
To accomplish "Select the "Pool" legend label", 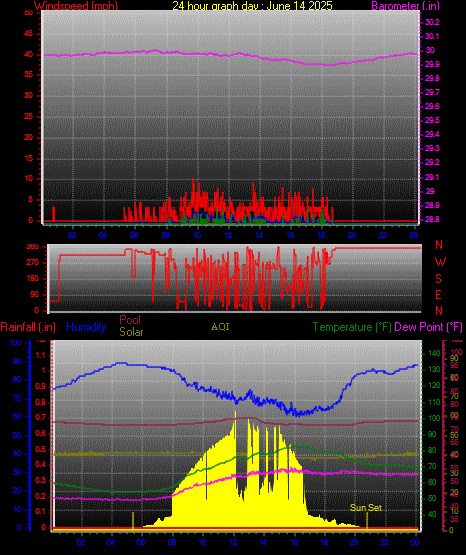I will point(130,320).
